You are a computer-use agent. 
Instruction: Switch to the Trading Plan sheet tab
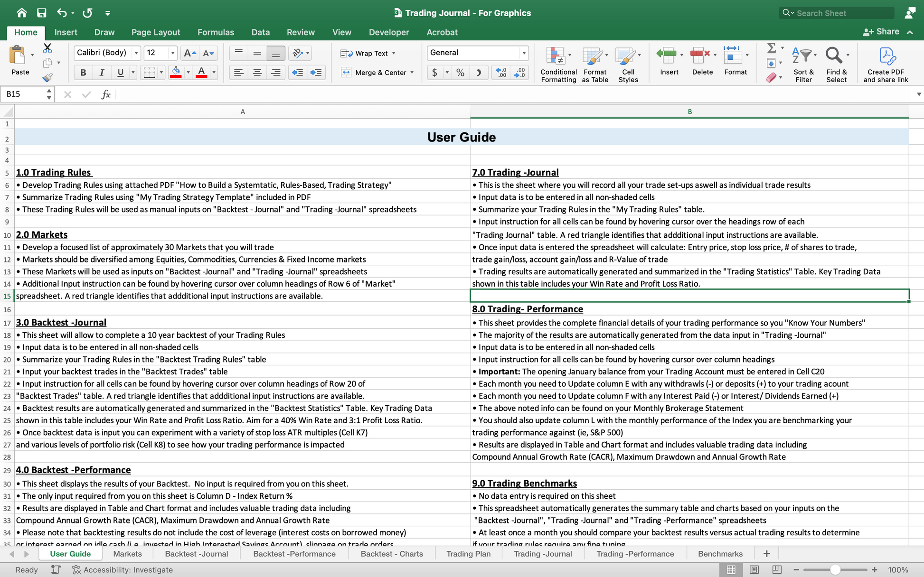(x=468, y=554)
